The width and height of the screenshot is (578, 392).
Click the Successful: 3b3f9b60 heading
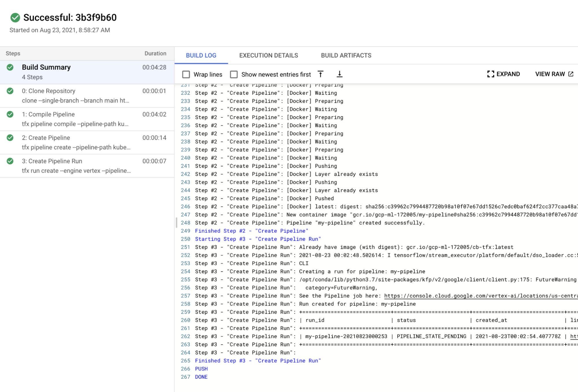[x=70, y=18]
